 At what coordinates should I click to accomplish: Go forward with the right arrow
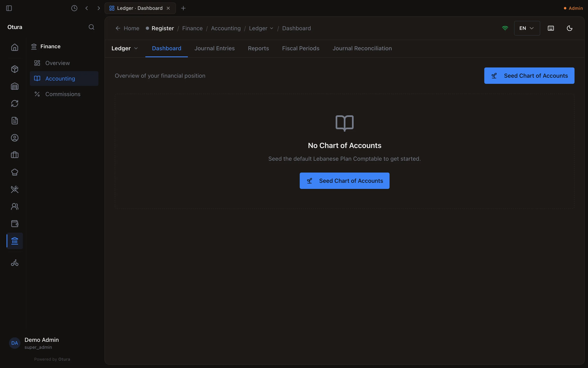tap(99, 8)
